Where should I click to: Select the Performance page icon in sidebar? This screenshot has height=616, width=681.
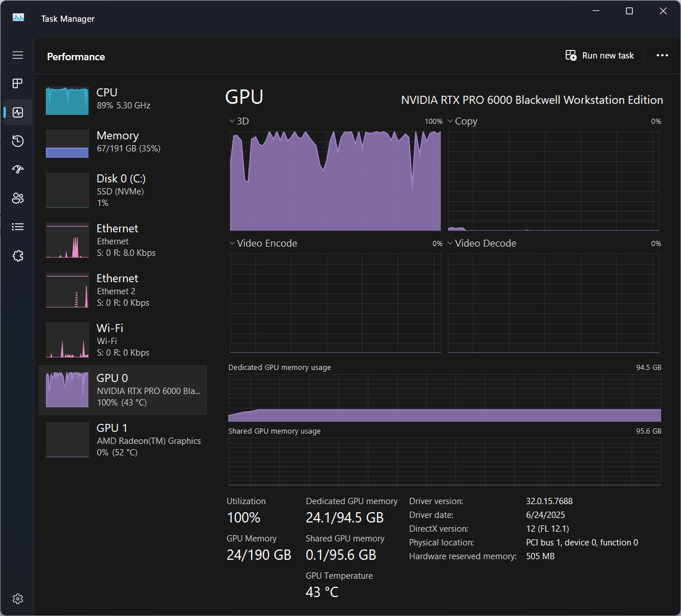18,112
